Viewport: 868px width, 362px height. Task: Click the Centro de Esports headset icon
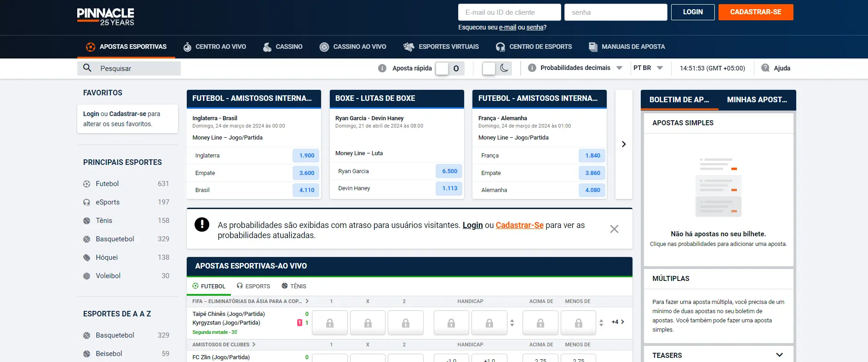[500, 47]
